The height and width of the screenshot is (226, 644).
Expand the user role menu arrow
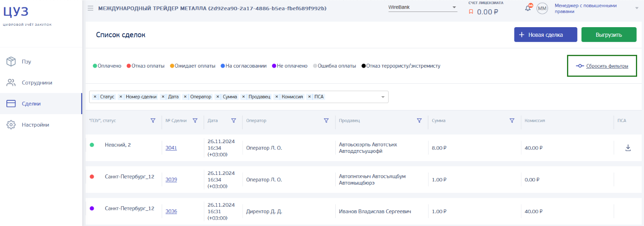[637, 8]
